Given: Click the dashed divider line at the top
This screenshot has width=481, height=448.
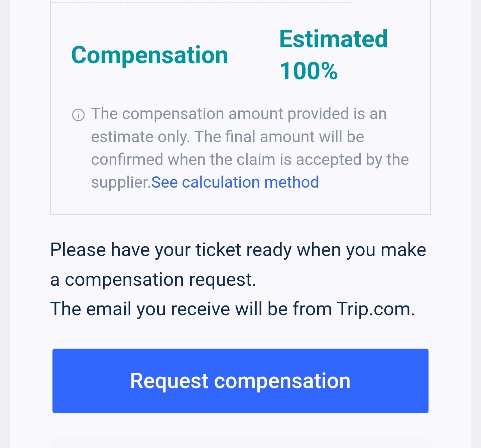Looking at the screenshot, I should coord(201,3).
